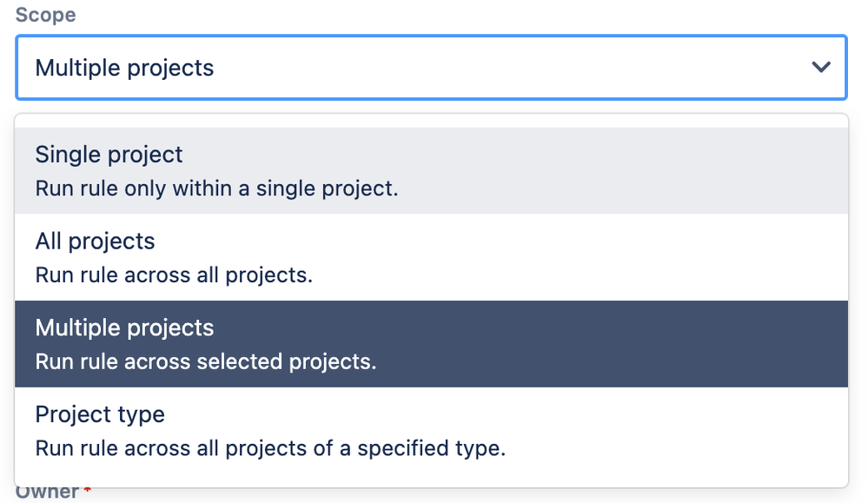Pick the Project type scope option
This screenshot has width=868, height=503.
pos(431,431)
